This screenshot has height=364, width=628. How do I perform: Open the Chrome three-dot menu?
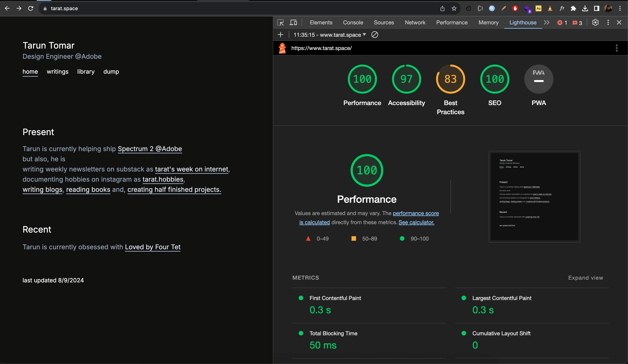[x=620, y=9]
